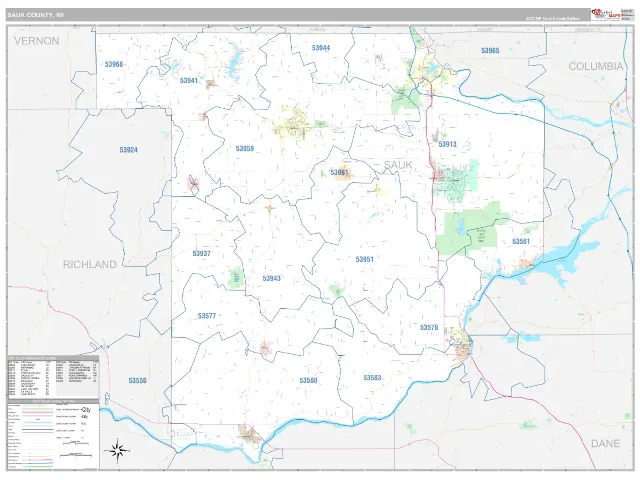Image resolution: width=640 pixels, height=480 pixels.
Task: Select ZIP code label 53577
Action: 207,316
